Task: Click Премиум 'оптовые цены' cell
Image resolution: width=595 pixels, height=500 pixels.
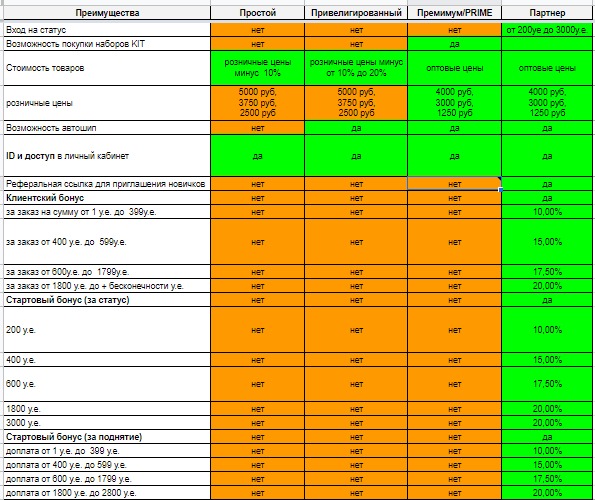Action: [x=454, y=68]
